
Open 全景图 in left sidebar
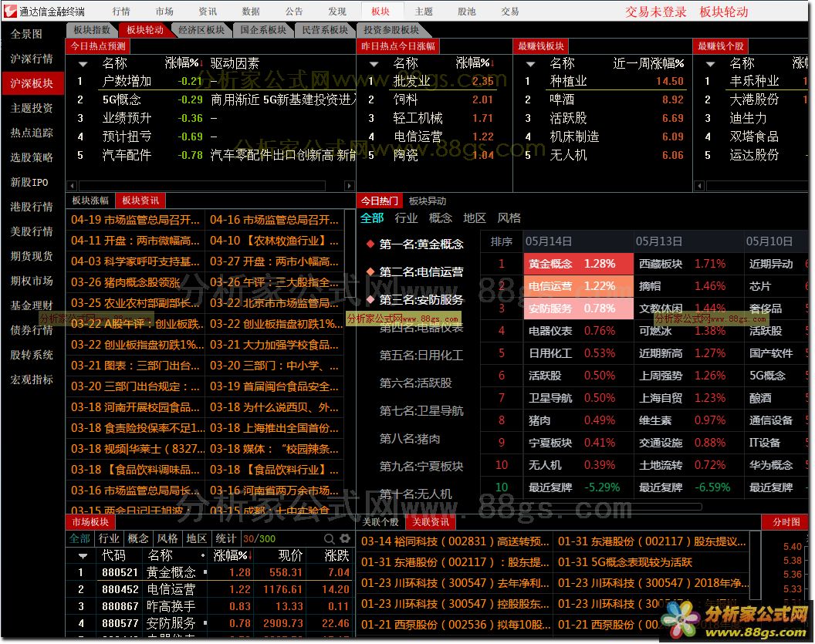pos(26,34)
